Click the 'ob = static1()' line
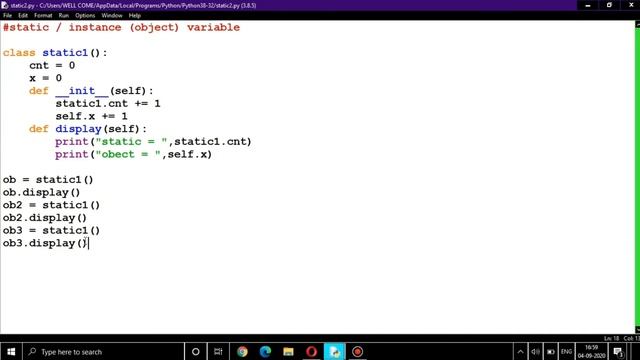 point(48,179)
